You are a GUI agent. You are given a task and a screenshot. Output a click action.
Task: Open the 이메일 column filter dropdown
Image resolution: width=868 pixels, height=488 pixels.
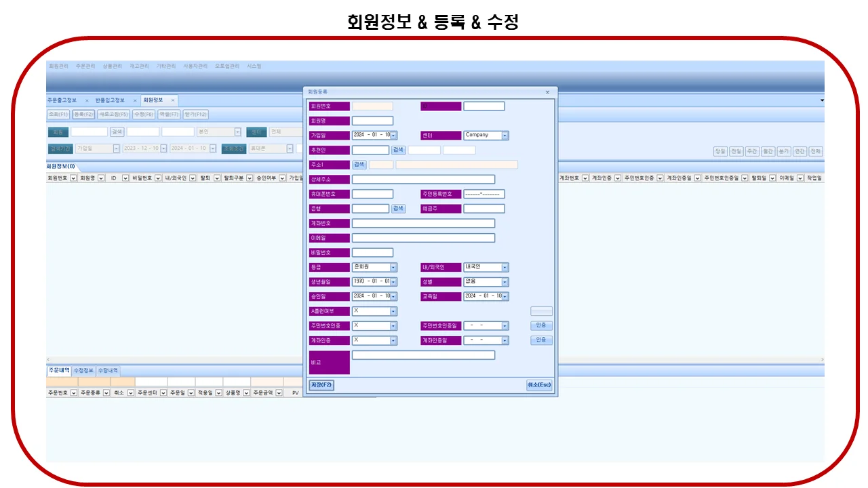click(800, 178)
